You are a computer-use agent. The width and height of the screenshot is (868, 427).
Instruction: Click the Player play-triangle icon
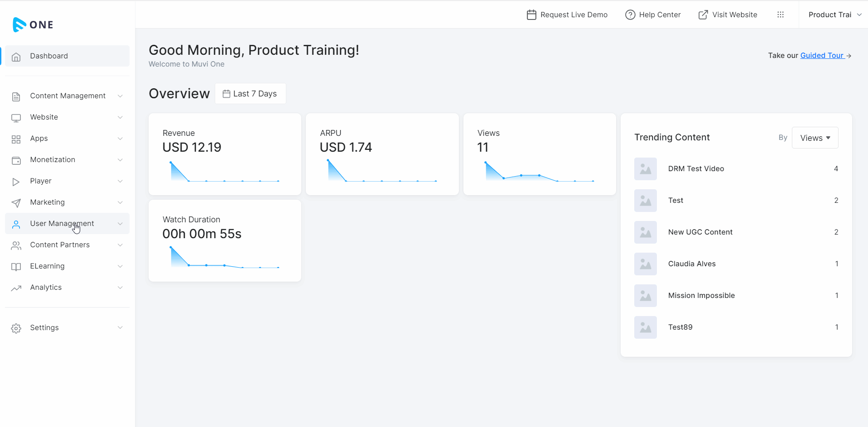16,182
